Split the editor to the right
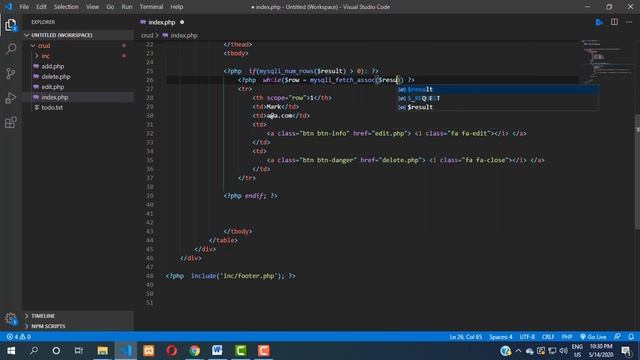Image resolution: width=640 pixels, height=360 pixels. pyautogui.click(x=614, y=22)
